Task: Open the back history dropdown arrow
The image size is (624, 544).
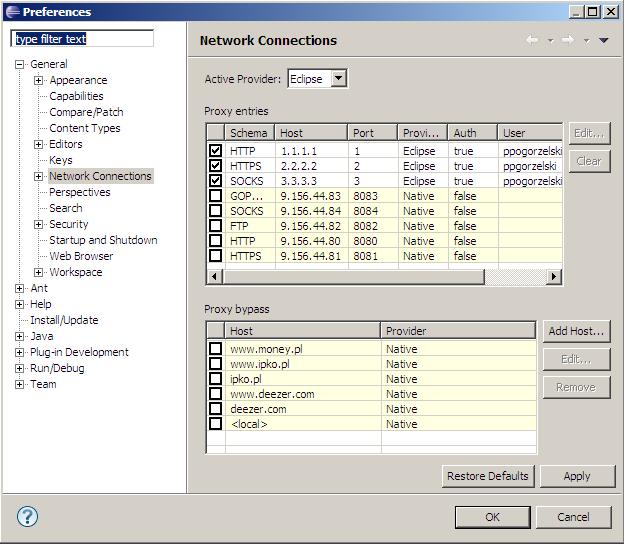Action: (x=550, y=41)
